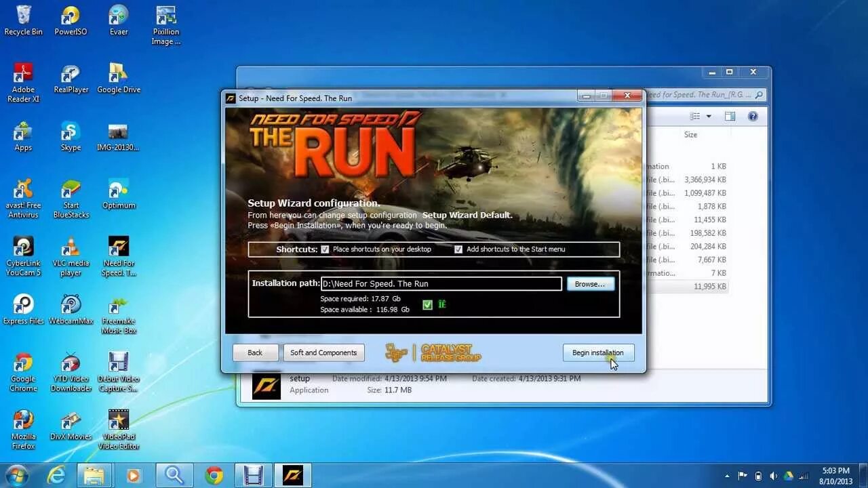Open the clock showing 5:03 PM

pos(835,475)
